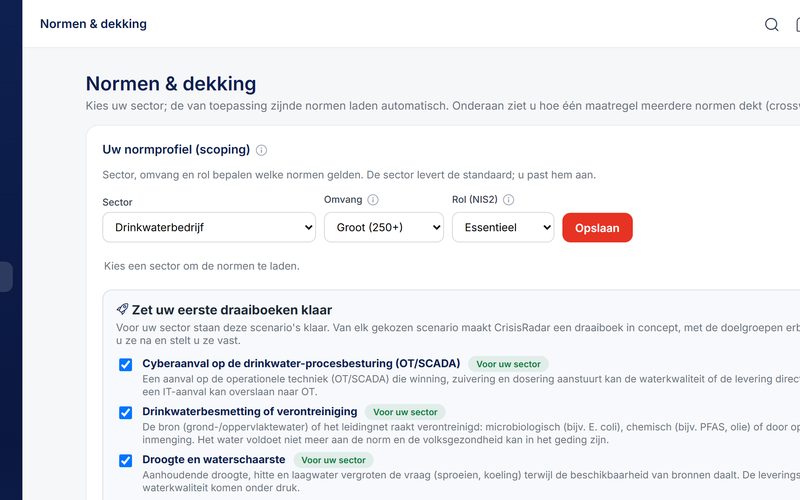
Task: Click the info icon beside Uw normprofiel
Action: point(261,150)
